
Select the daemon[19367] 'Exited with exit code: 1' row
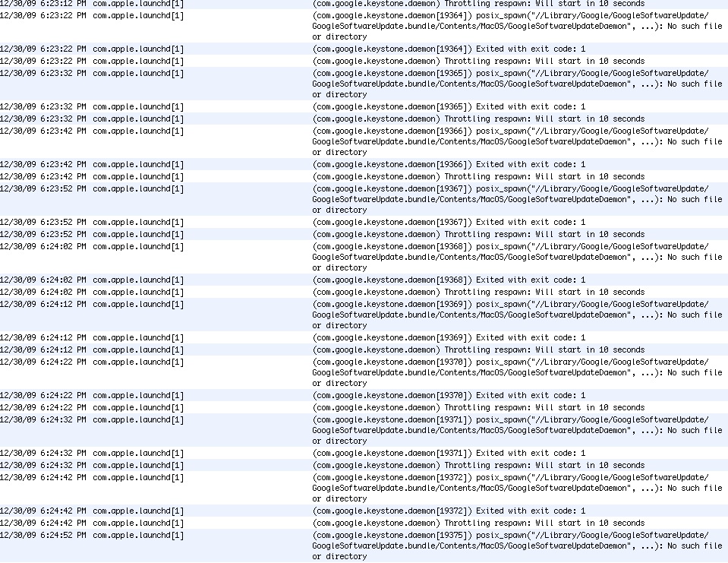pyautogui.click(x=364, y=222)
